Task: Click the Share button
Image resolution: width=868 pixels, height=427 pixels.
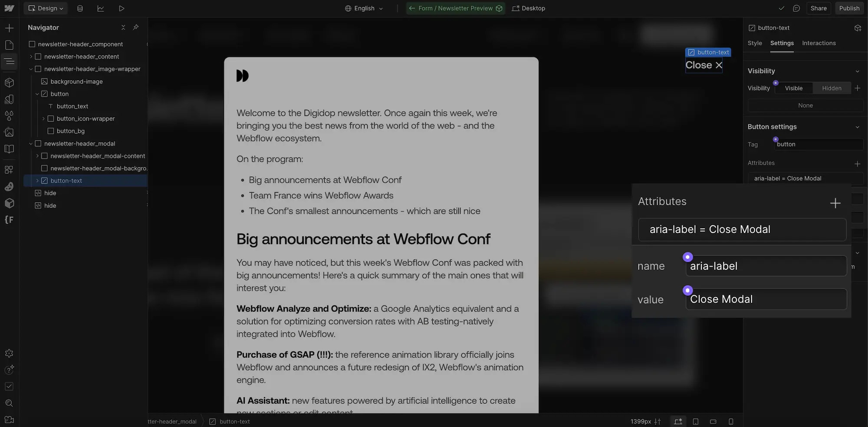Action: 819,8
